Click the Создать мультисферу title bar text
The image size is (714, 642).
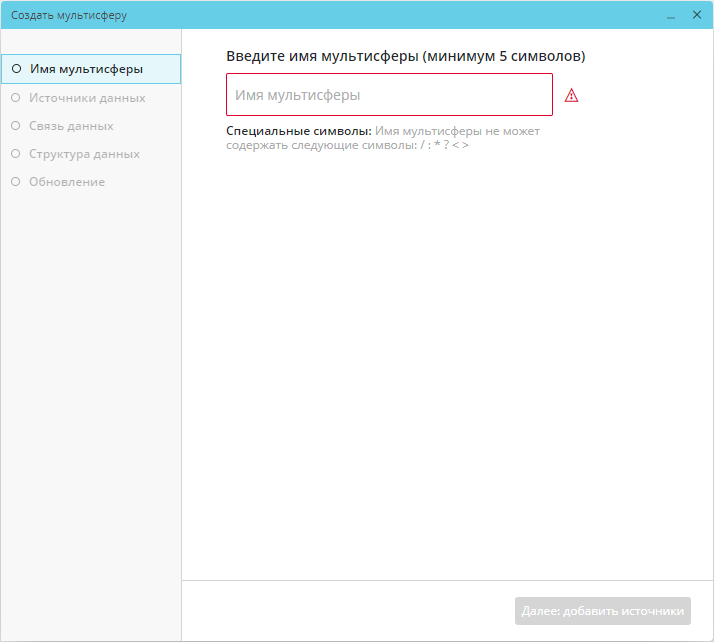pos(69,16)
